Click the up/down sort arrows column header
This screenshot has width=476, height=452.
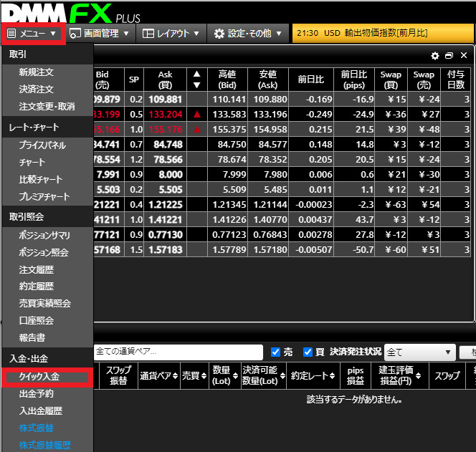[x=196, y=80]
